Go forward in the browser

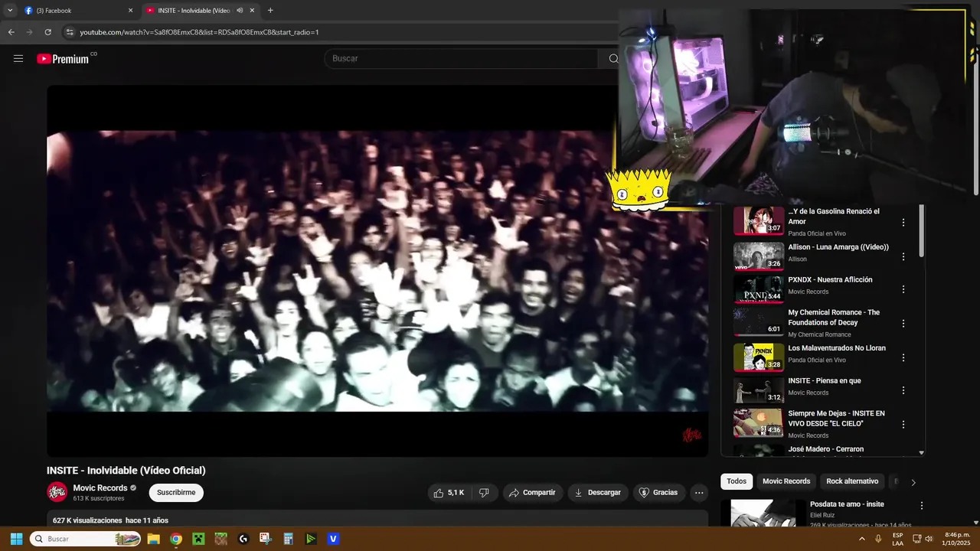pyautogui.click(x=29, y=32)
